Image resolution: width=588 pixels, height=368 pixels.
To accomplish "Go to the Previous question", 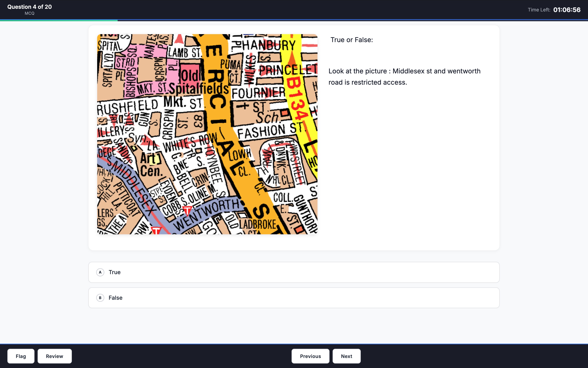I will pos(310,356).
